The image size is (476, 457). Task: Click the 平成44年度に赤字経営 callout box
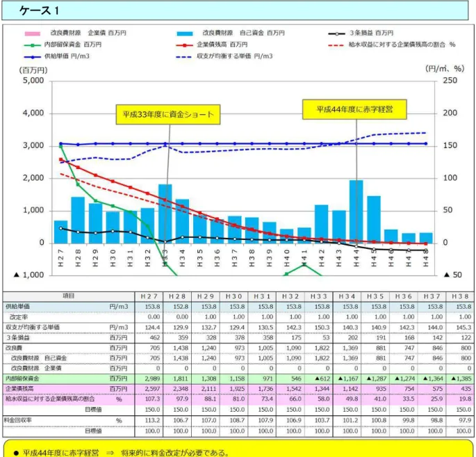tap(354, 109)
